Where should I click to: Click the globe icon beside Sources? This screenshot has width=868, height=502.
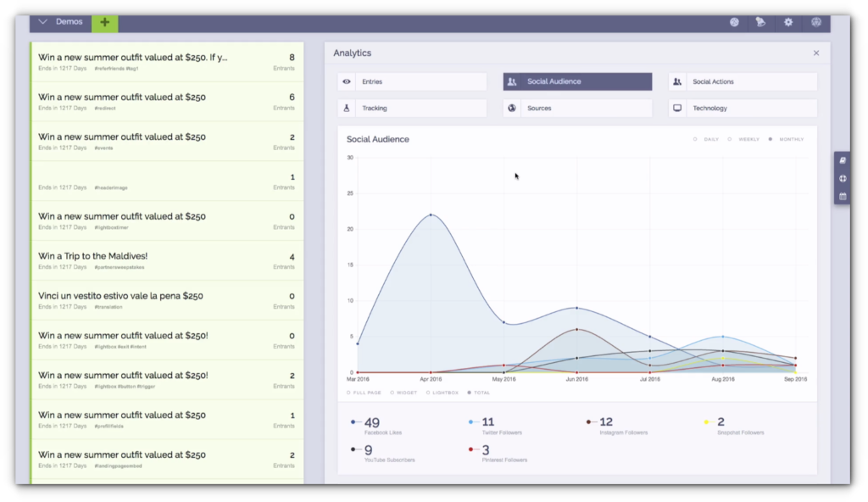512,108
